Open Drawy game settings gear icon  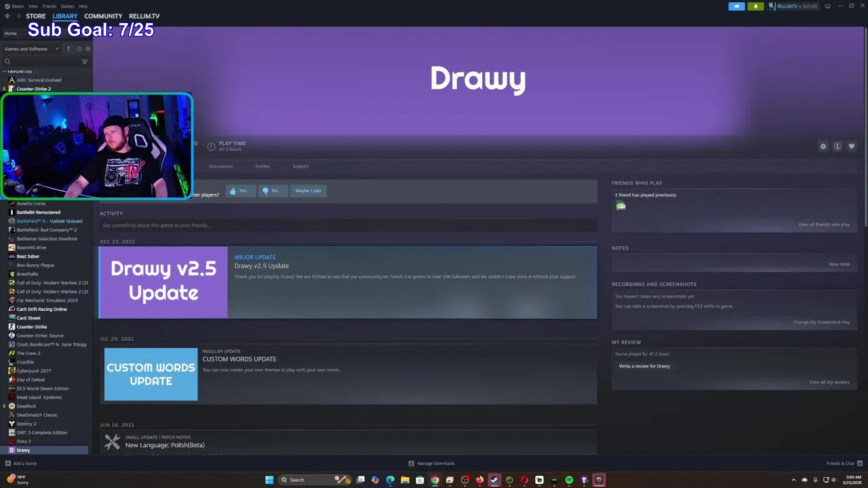(x=823, y=146)
